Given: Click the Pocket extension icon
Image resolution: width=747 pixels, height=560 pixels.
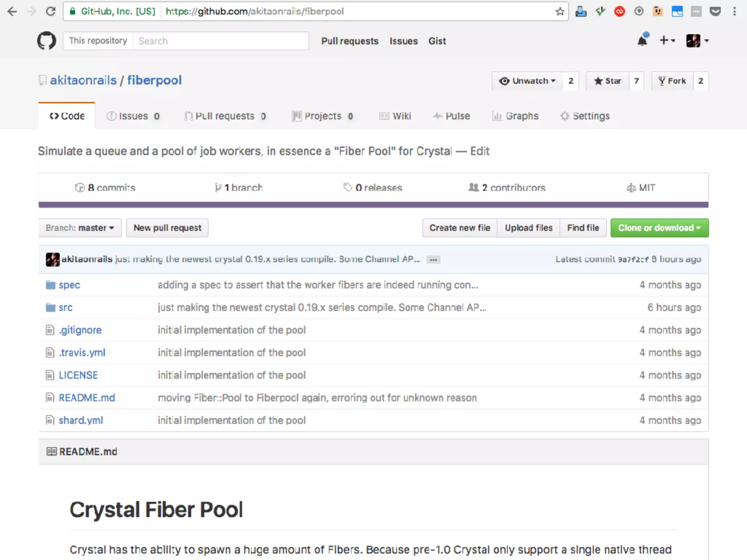Looking at the screenshot, I should click(715, 11).
